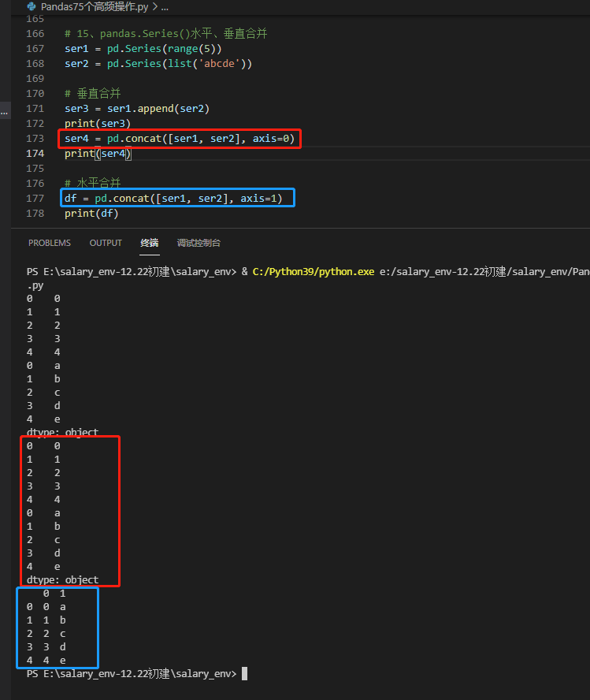Click the ser3 = ser1.append(ser2) line
The image size is (590, 700).
(137, 109)
